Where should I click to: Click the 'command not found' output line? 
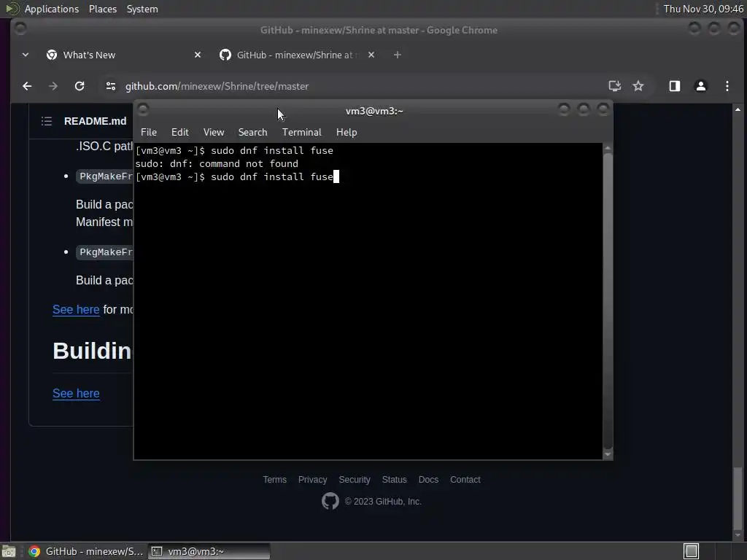(x=217, y=164)
